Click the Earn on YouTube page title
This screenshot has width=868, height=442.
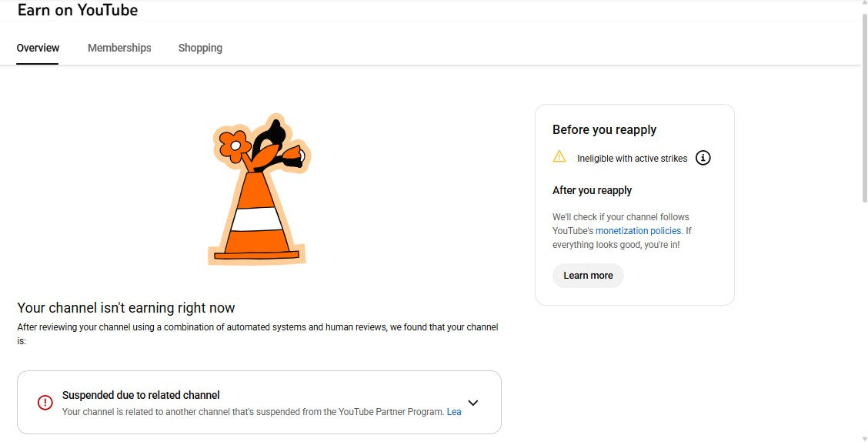click(x=78, y=10)
